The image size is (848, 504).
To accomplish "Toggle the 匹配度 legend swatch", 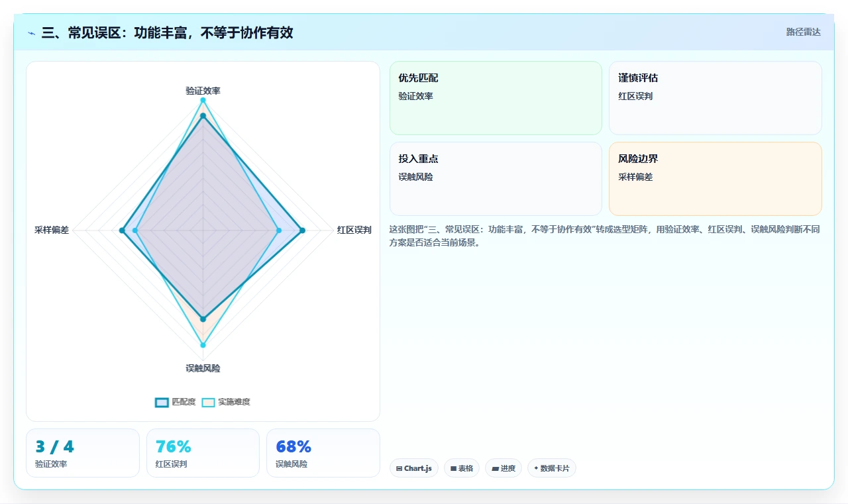I will click(162, 402).
